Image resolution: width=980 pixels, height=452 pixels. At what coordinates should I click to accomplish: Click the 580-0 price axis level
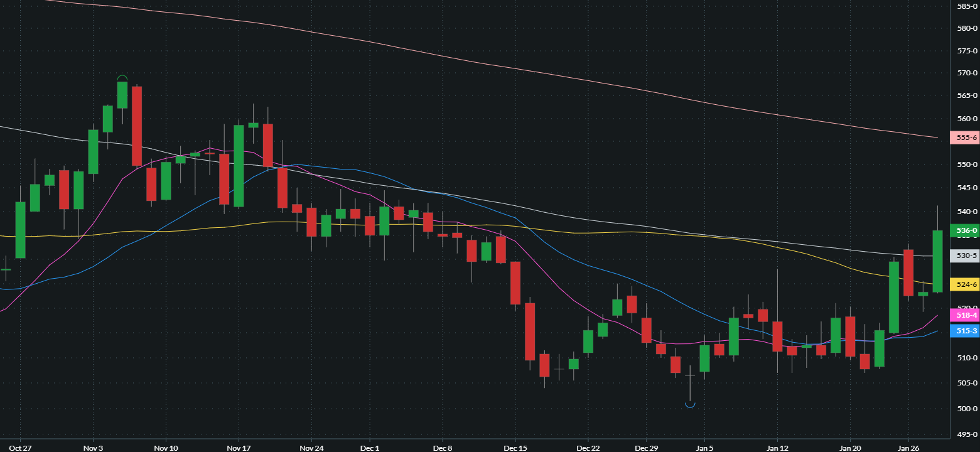pos(965,28)
